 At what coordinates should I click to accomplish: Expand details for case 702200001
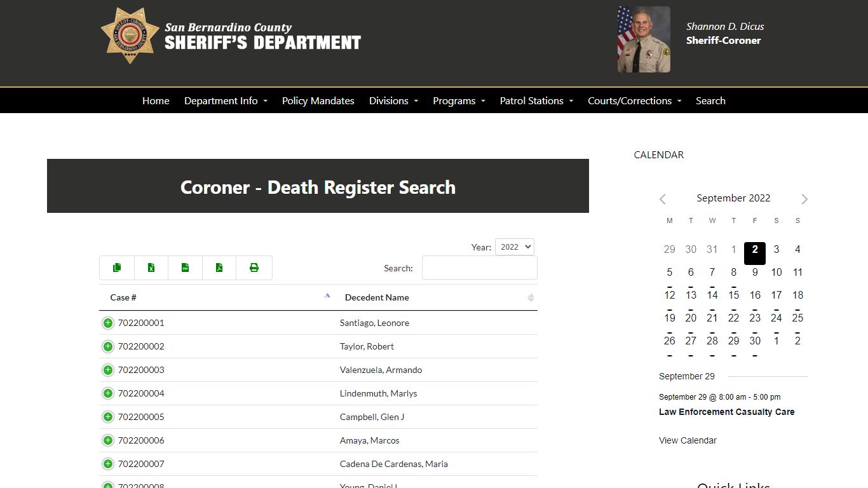pos(108,323)
